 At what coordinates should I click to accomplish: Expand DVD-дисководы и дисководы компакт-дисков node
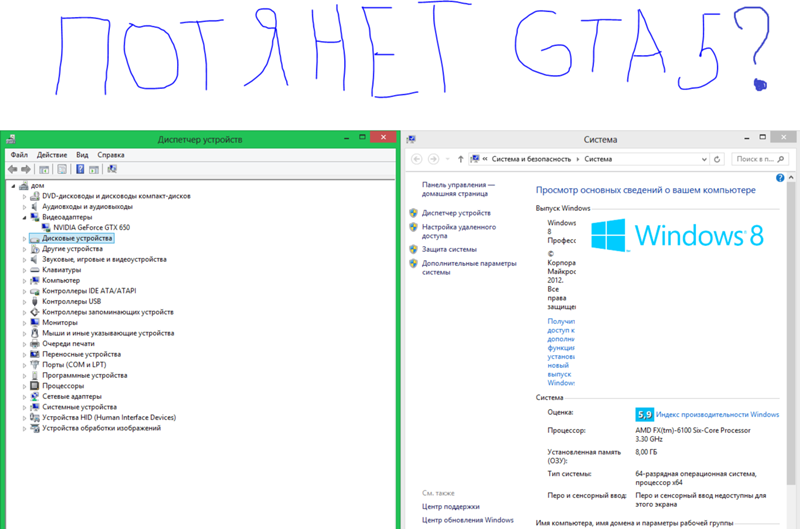click(x=24, y=196)
